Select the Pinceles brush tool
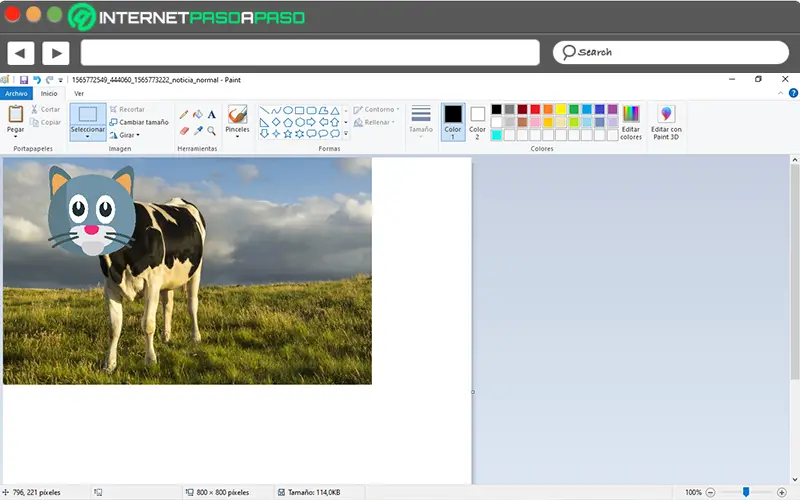The width and height of the screenshot is (800, 500). click(237, 114)
